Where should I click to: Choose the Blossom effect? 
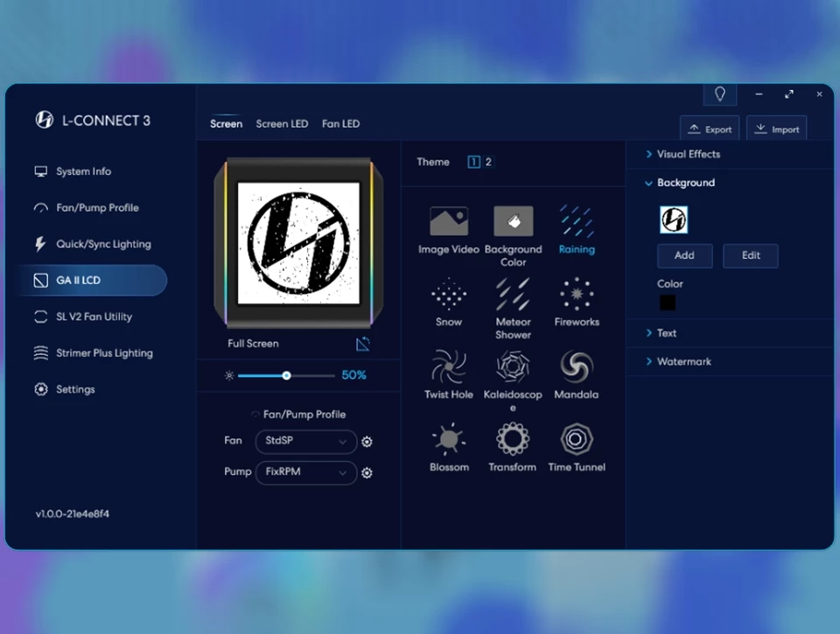449,439
